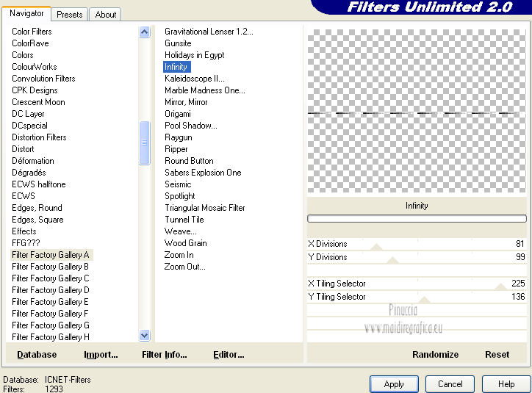
Task: Select the Effects category
Action: (24, 231)
